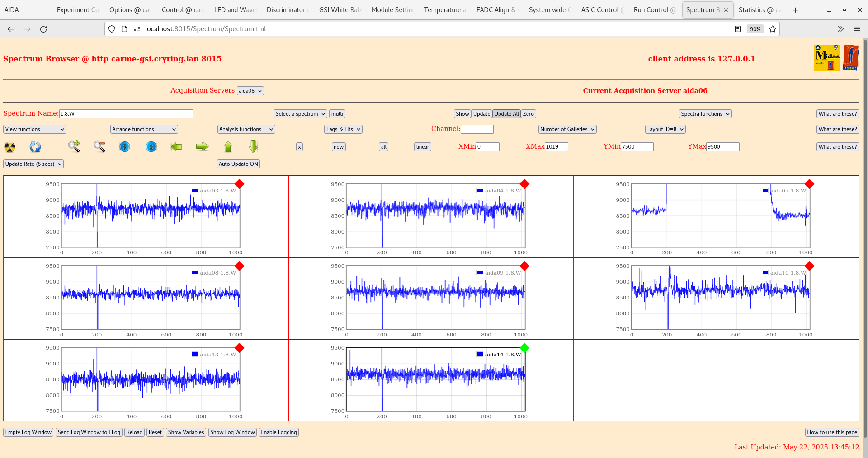
Task: Click the blue double down-arrow icon
Action: coord(125,147)
